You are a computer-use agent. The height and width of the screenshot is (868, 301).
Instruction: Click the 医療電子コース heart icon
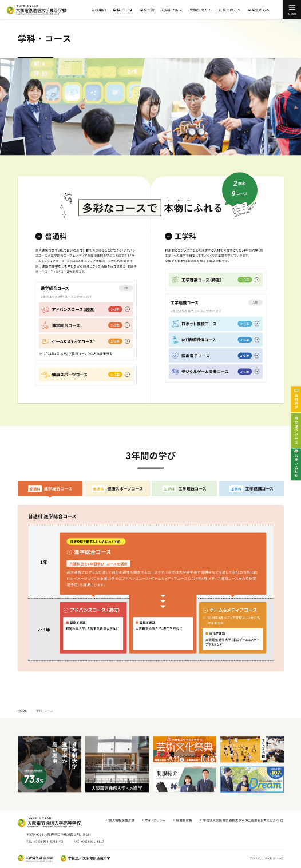[x=175, y=356]
